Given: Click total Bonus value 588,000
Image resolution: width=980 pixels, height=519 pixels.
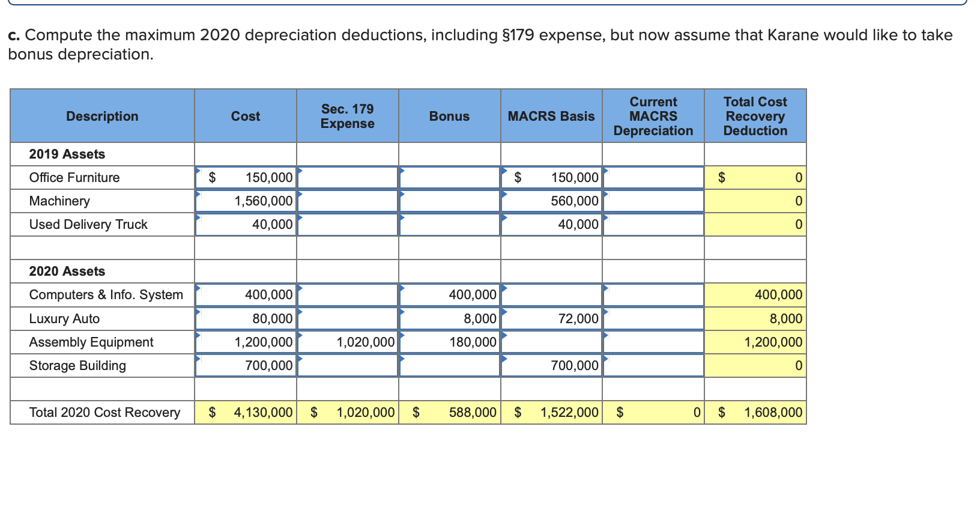Looking at the screenshot, I should click(x=450, y=412).
